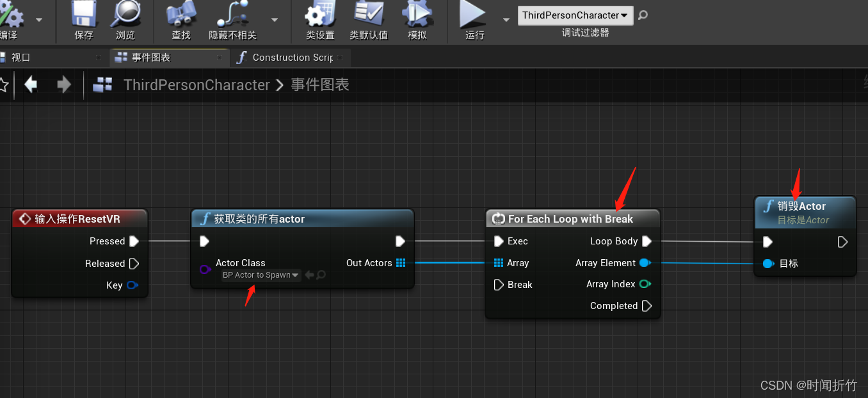868x398 pixels.
Task: Select the 获取类的所有actor node title
Action: [259, 219]
